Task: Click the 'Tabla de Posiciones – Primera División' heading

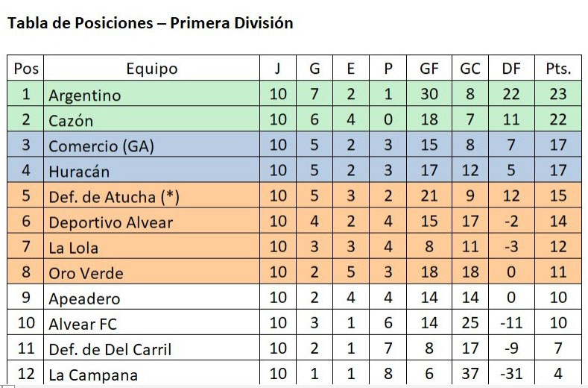Action: tap(151, 23)
